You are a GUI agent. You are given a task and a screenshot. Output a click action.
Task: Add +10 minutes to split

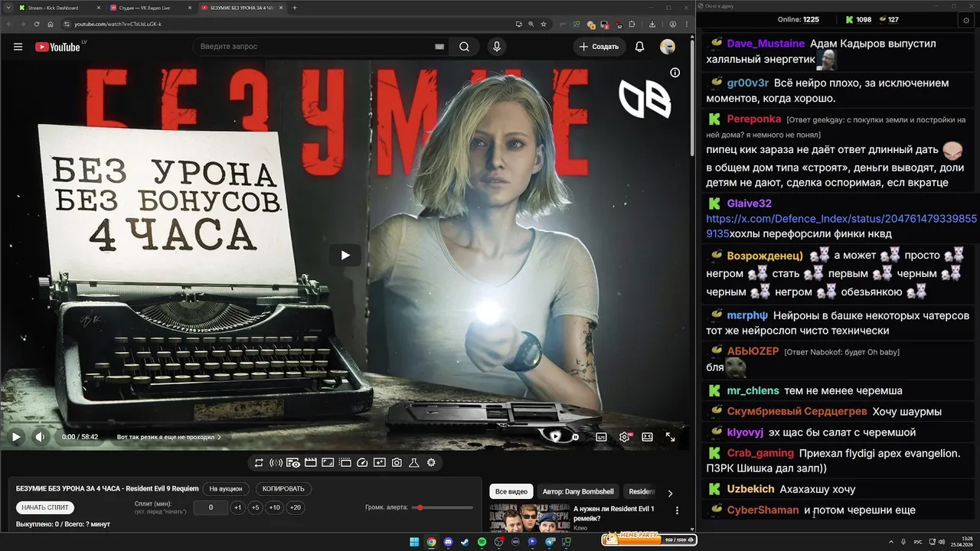[274, 507]
